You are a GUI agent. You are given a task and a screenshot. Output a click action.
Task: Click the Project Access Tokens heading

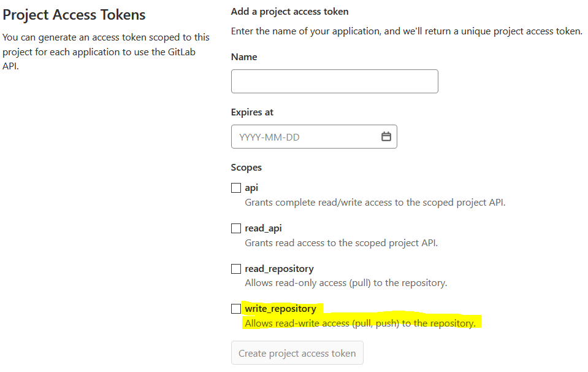tap(74, 15)
